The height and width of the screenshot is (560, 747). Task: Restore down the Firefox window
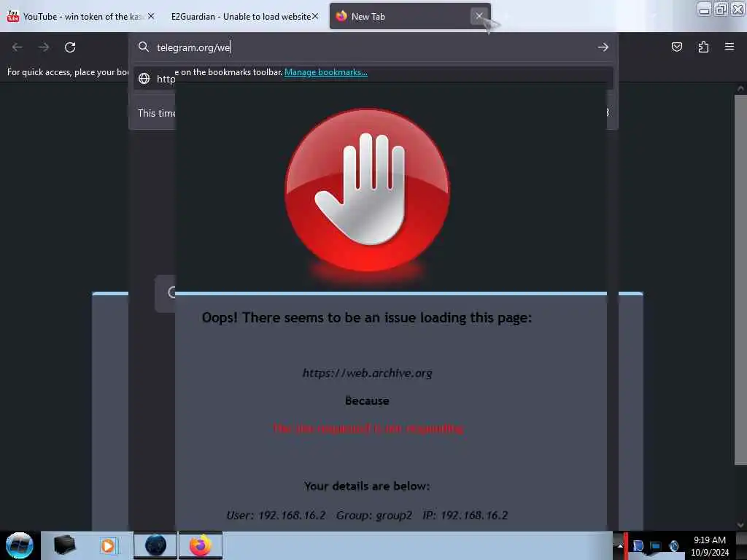coord(721,9)
